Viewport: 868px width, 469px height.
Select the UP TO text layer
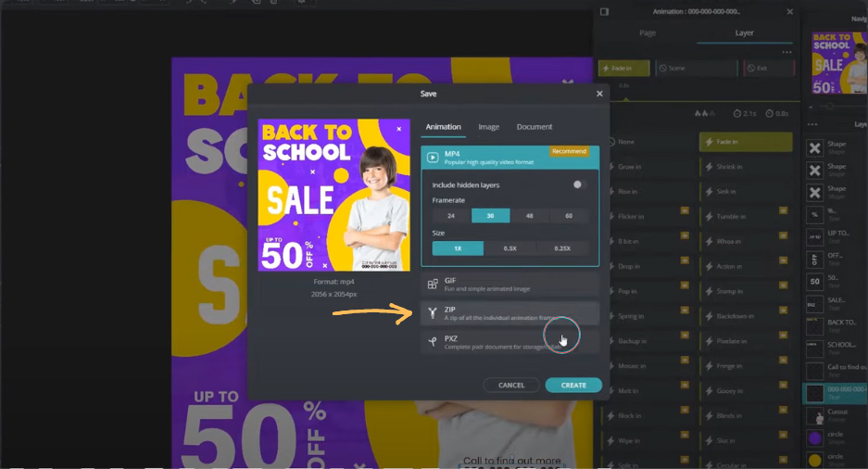(836, 237)
